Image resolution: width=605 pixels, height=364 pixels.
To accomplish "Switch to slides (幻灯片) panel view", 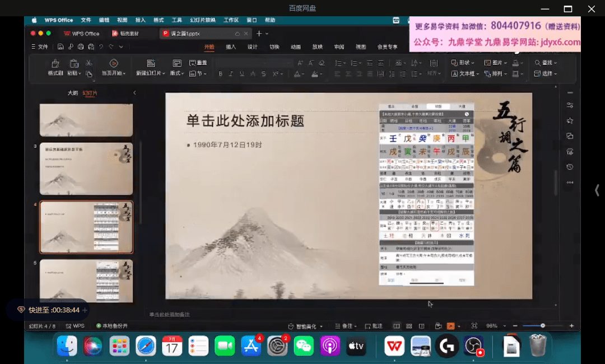I will tap(90, 93).
